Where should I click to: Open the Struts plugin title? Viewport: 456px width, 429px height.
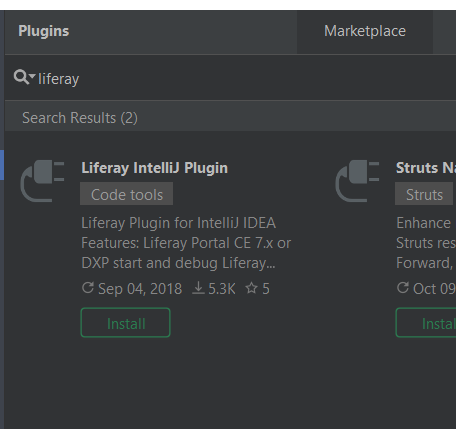point(426,168)
